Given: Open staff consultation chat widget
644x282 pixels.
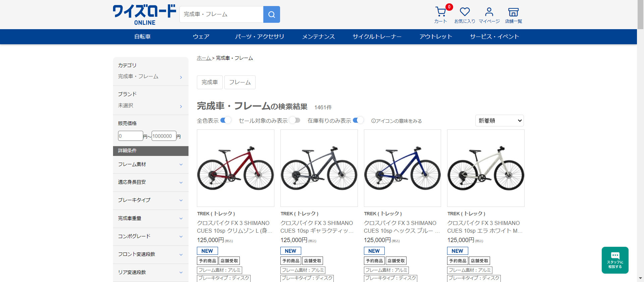Looking at the screenshot, I should tap(615, 260).
